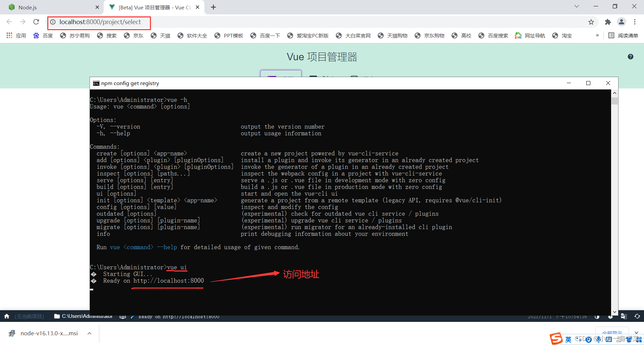Click the refresh icon in Vue status bar
644x345 pixels.
pyautogui.click(x=637, y=316)
